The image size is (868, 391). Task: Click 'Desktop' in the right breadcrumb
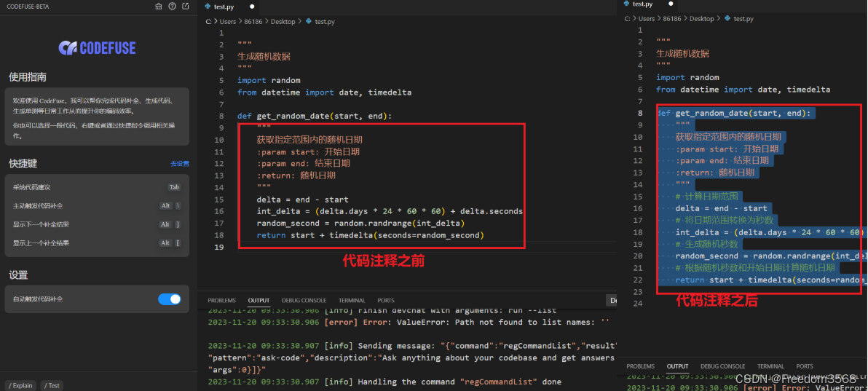pos(702,19)
